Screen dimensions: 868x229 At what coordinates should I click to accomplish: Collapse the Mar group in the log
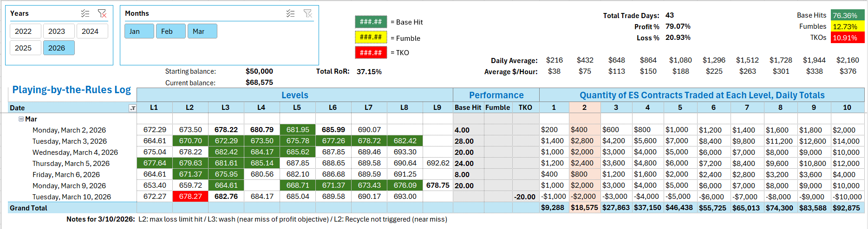tap(21, 119)
